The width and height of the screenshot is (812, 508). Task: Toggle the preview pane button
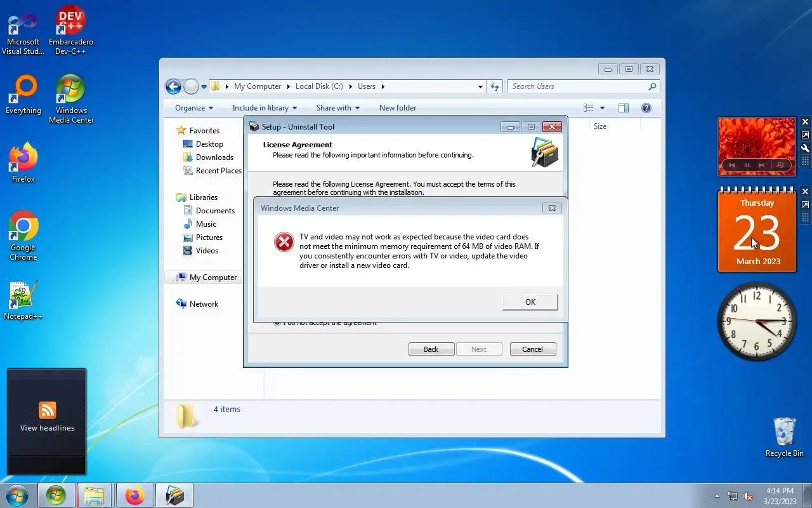coord(624,108)
